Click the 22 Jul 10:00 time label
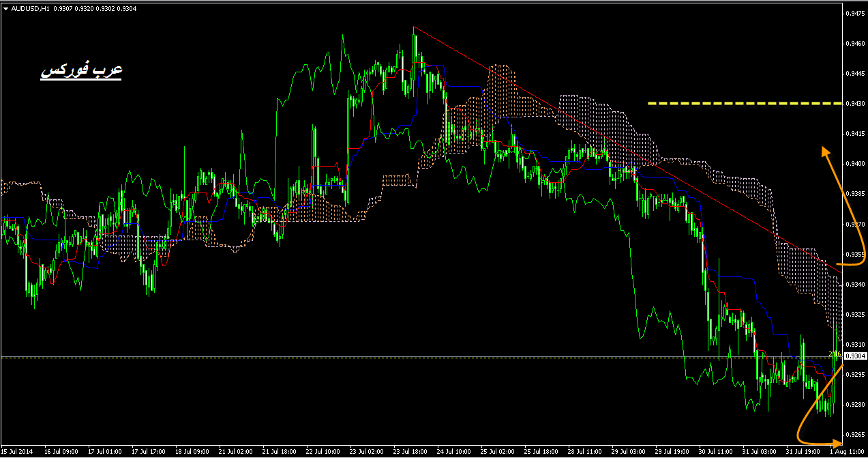The image size is (868, 458). (x=323, y=451)
